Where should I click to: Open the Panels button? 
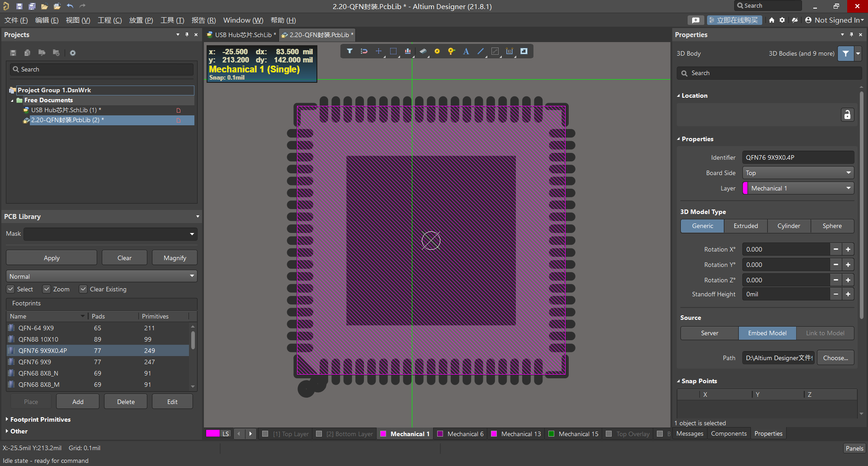click(x=854, y=448)
